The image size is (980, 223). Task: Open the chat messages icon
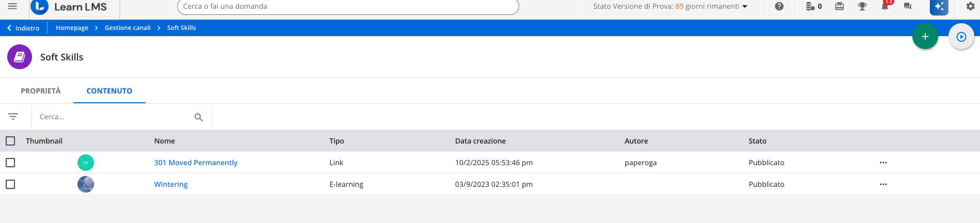coord(908,6)
